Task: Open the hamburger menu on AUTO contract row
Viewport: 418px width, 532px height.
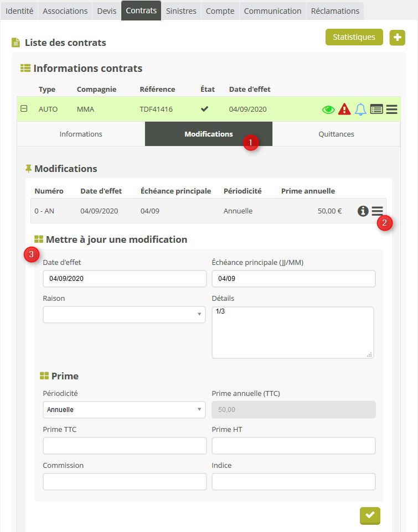Action: point(392,109)
